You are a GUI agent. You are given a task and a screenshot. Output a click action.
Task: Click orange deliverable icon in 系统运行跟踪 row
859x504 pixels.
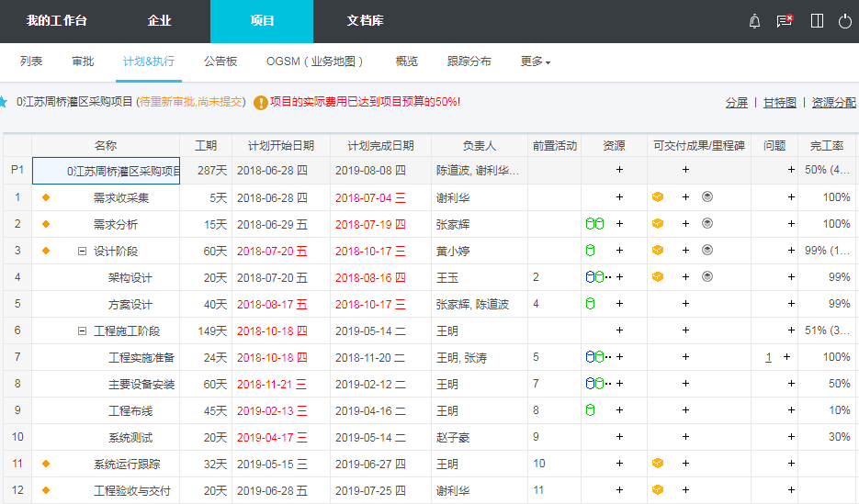(658, 464)
